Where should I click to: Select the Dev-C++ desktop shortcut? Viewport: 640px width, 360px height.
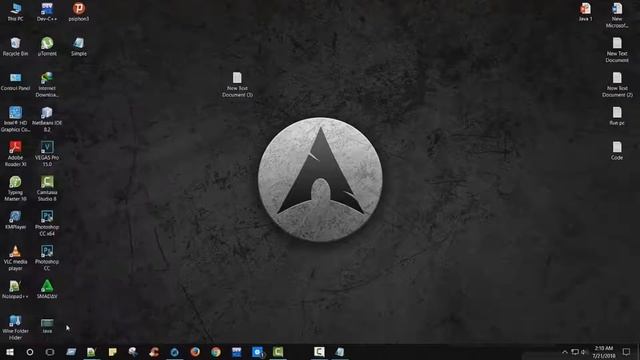click(47, 12)
